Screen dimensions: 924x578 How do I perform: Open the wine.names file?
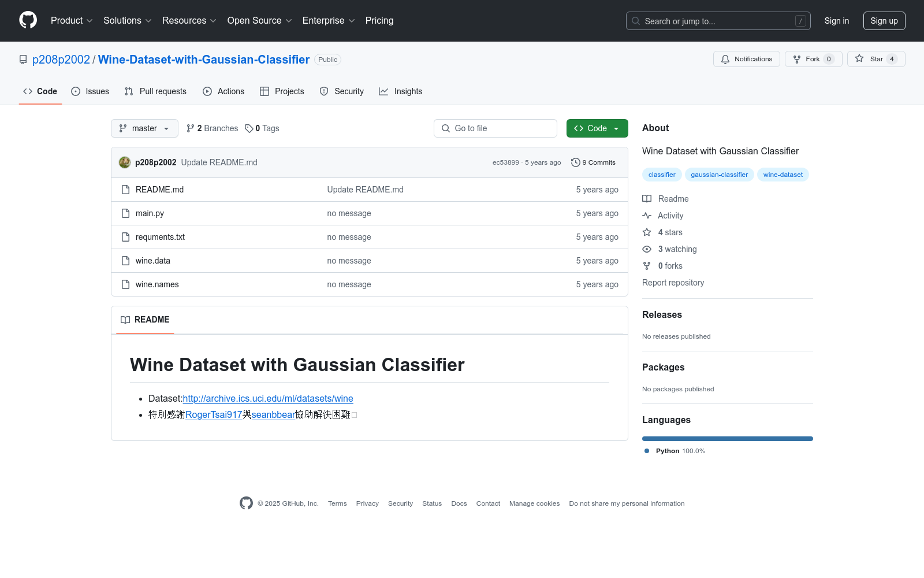tap(157, 284)
